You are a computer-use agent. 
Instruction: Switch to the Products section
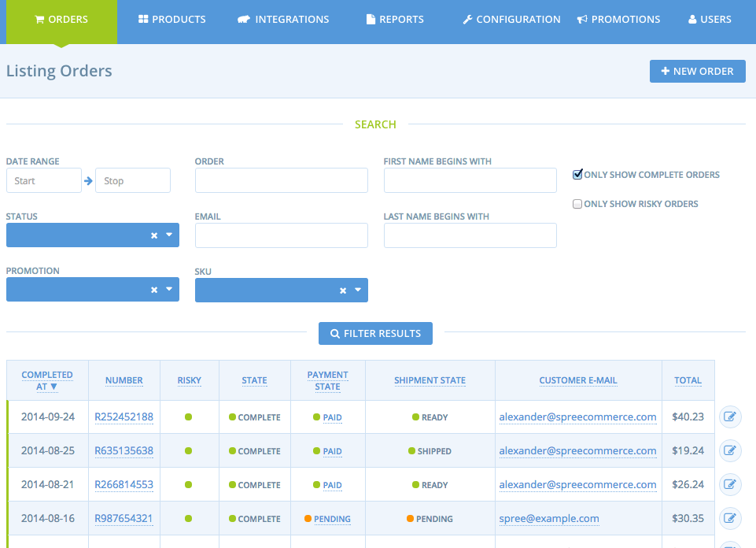(171, 19)
